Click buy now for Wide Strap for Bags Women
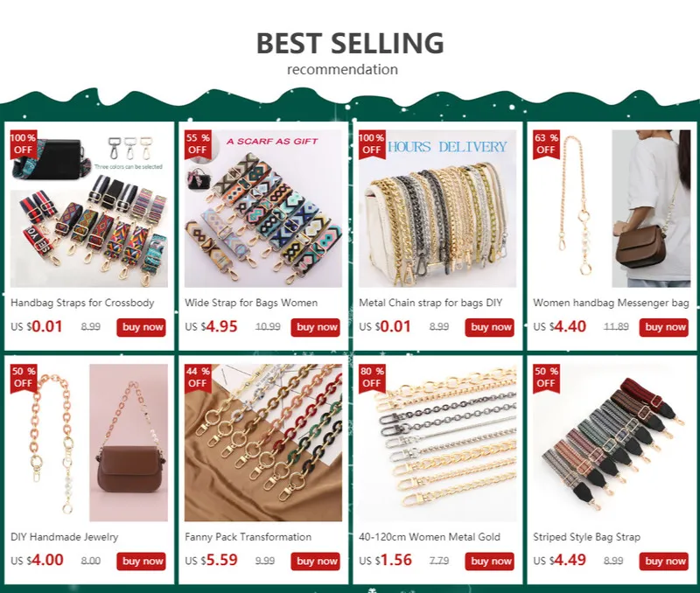This screenshot has width=700, height=593. [x=315, y=327]
